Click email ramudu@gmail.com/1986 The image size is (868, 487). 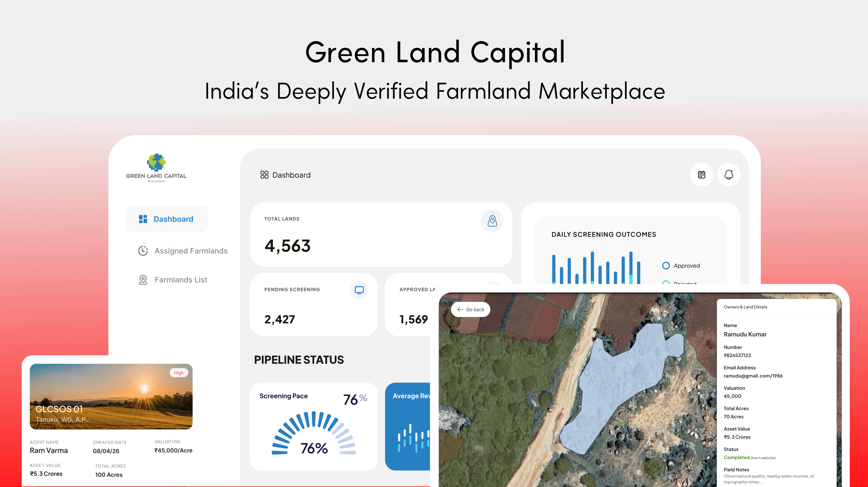753,376
